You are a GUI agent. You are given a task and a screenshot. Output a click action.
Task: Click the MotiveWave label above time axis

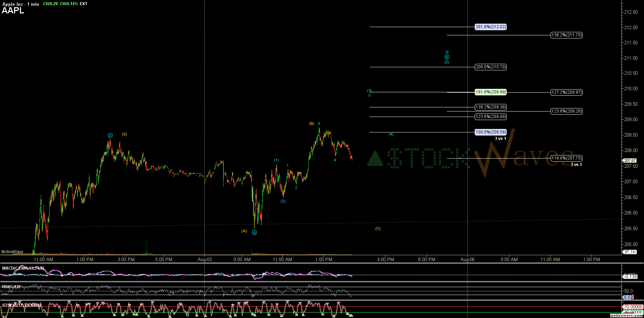click(x=12, y=252)
